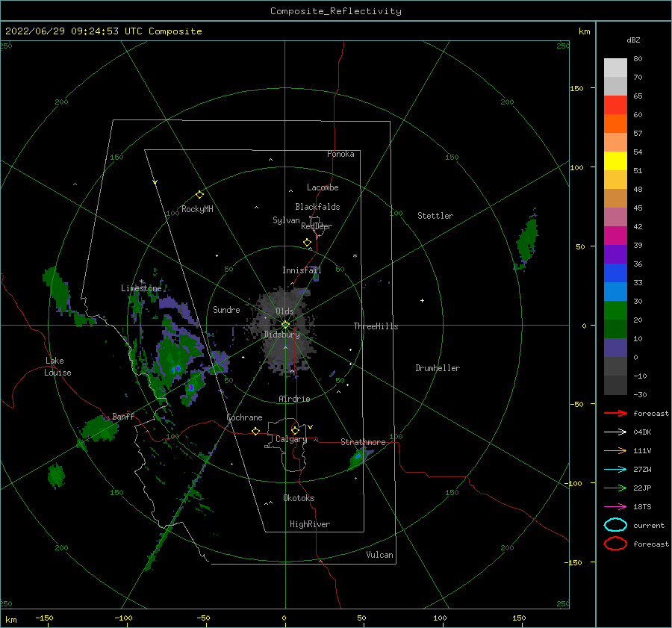Click the yellow diamond marker inside Calgary
Viewport: 672px width, 628px height.
[x=295, y=430]
